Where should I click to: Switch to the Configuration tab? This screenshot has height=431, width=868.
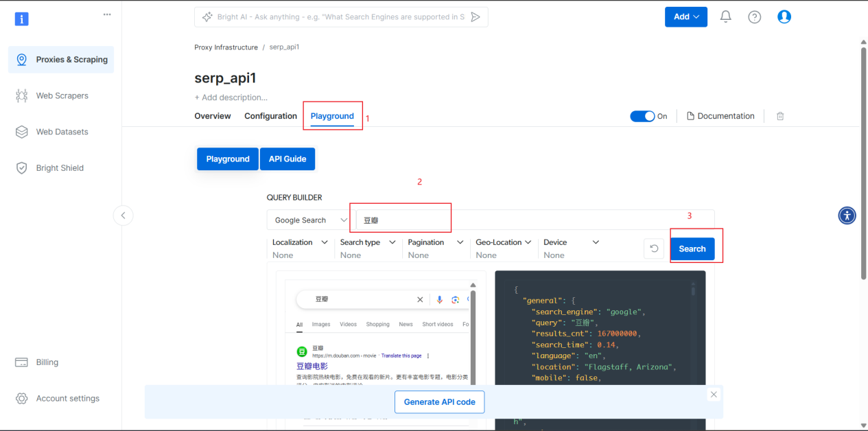pyautogui.click(x=270, y=116)
